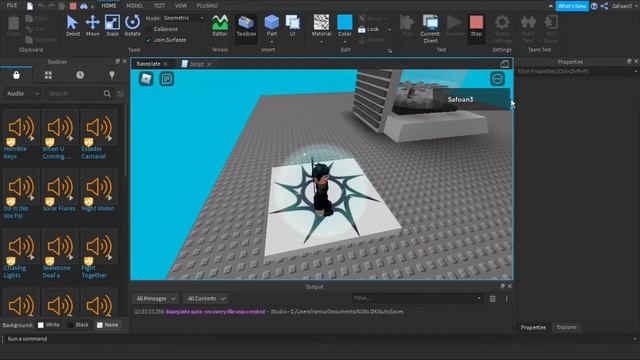640x360 pixels.
Task: Click the share icon near the username
Action: click(604, 6)
